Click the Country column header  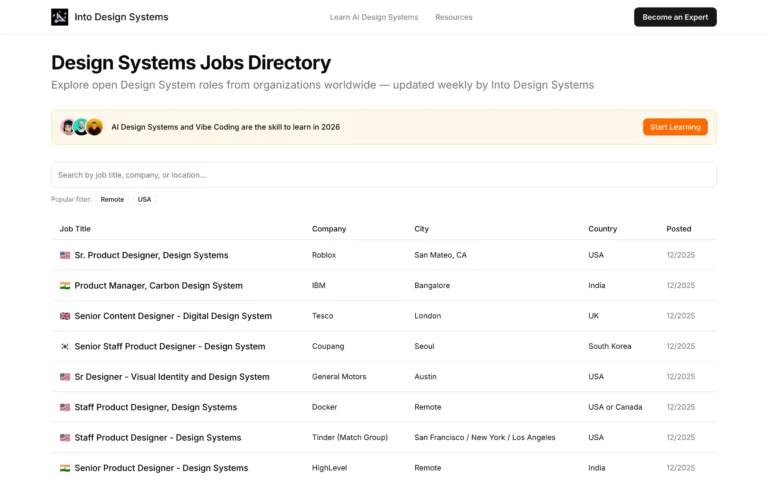tap(602, 229)
